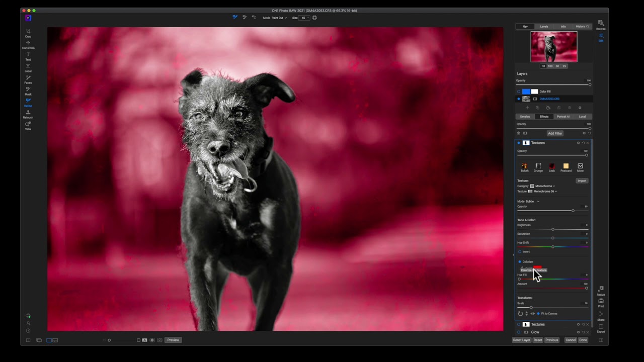This screenshot has width=644, height=362.
Task: Toggle DM4A2053.CR3 layer visibility
Action: pos(519,99)
